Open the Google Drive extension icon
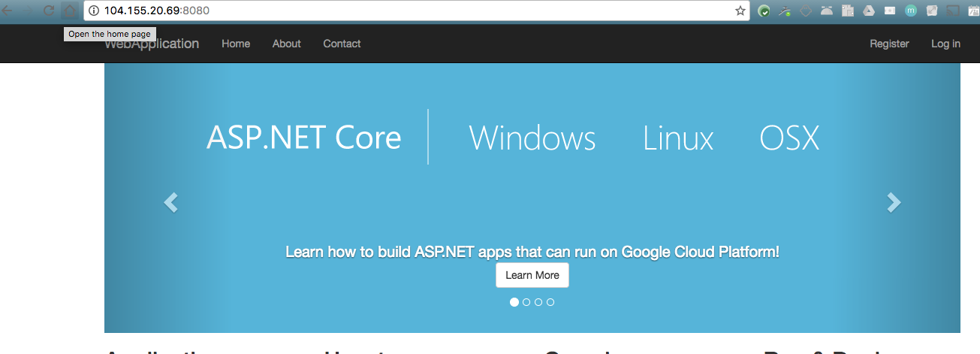Image resolution: width=980 pixels, height=354 pixels. click(x=869, y=11)
